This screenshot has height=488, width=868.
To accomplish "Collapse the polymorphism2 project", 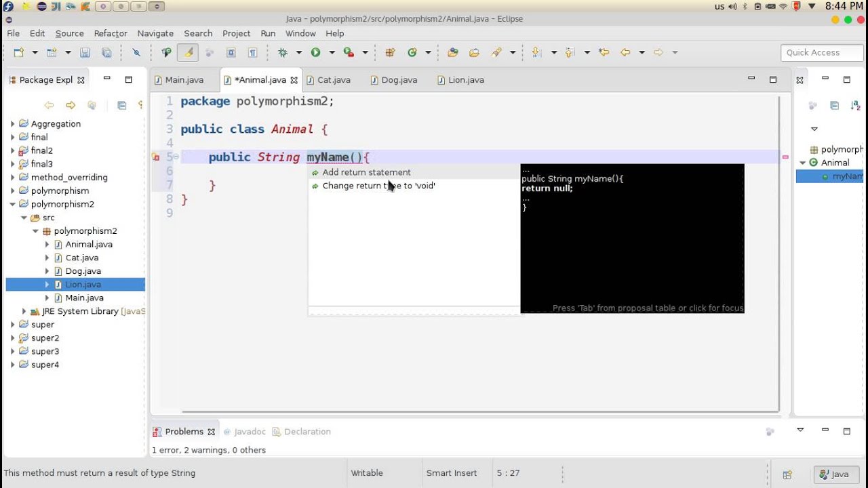I will tap(13, 204).
